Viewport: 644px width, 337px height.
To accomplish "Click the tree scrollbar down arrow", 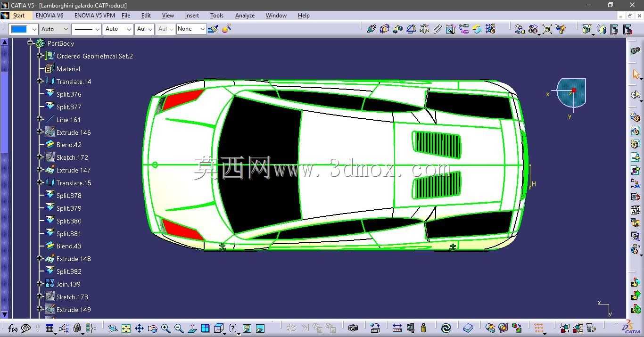I will [x=5, y=314].
